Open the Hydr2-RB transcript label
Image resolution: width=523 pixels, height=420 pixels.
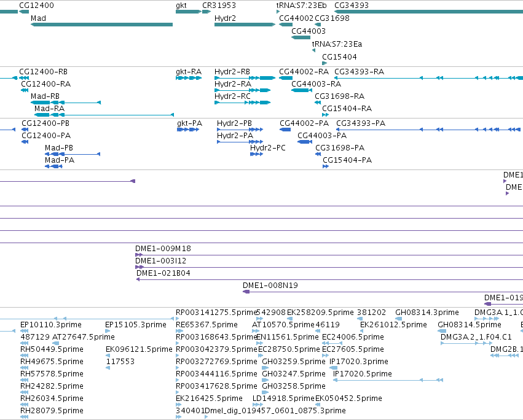[232, 72]
